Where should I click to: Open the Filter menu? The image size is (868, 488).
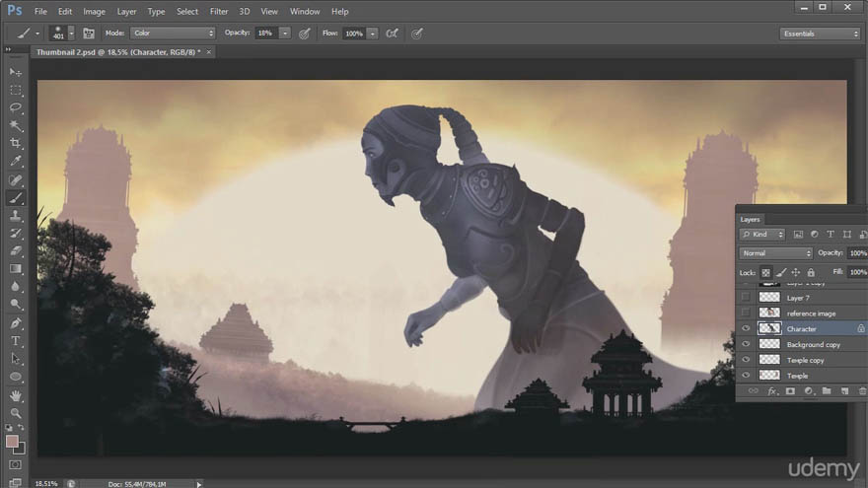219,11
